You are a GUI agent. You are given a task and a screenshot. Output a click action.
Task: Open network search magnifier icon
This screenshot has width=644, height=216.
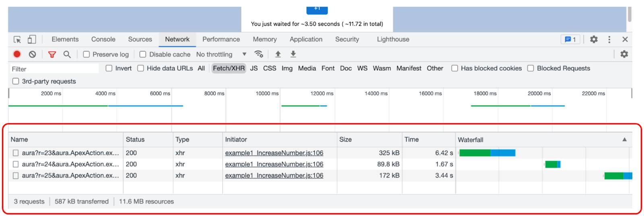pos(67,54)
